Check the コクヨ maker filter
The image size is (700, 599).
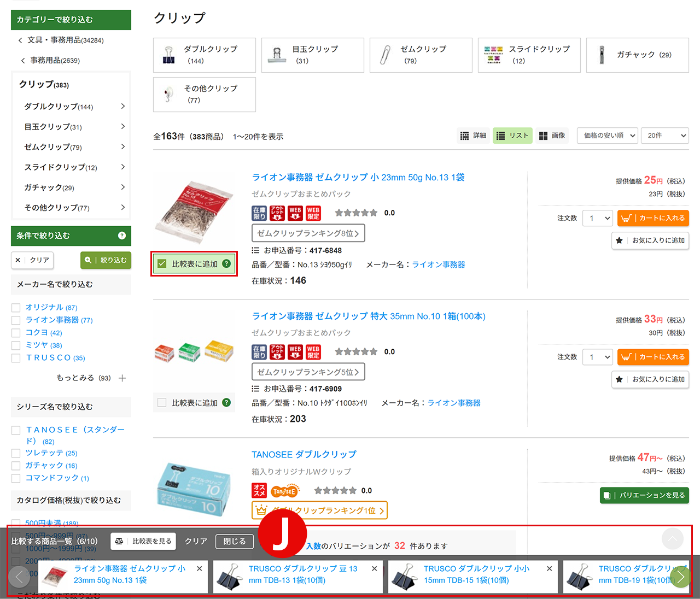[16, 333]
